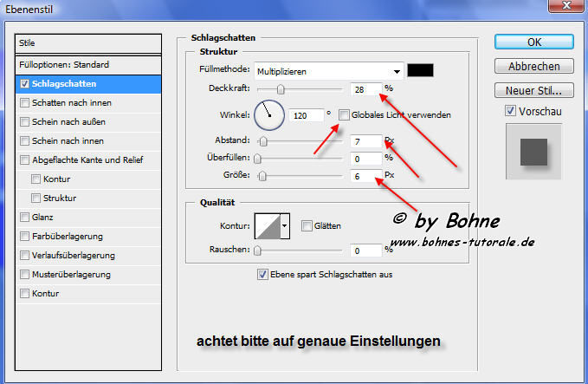Enable Schatten nach innen checkbox

(x=25, y=102)
